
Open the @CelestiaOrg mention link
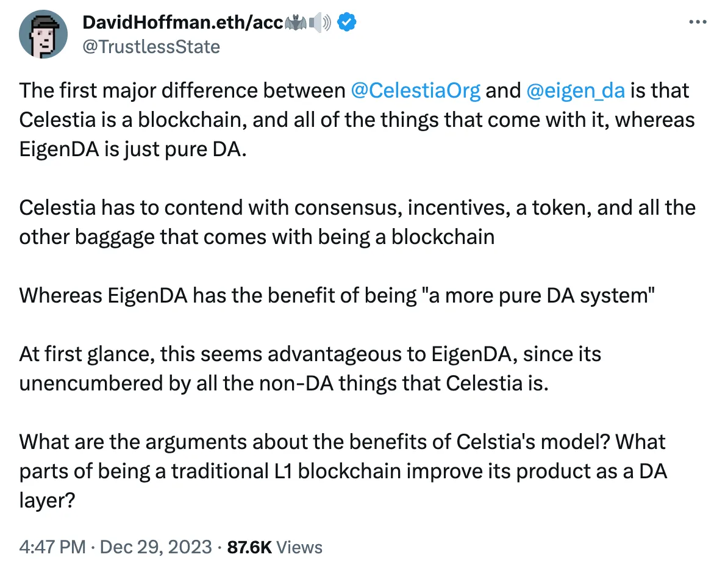pos(416,90)
